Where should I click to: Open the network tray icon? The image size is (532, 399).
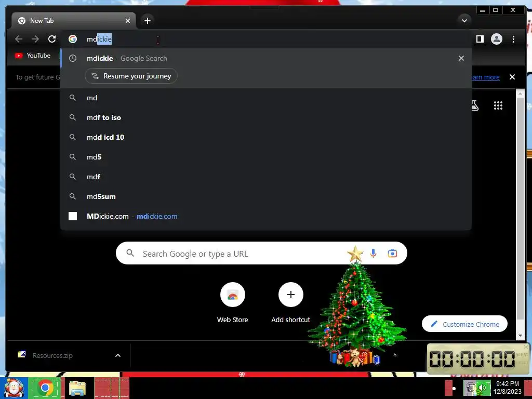coord(470,388)
